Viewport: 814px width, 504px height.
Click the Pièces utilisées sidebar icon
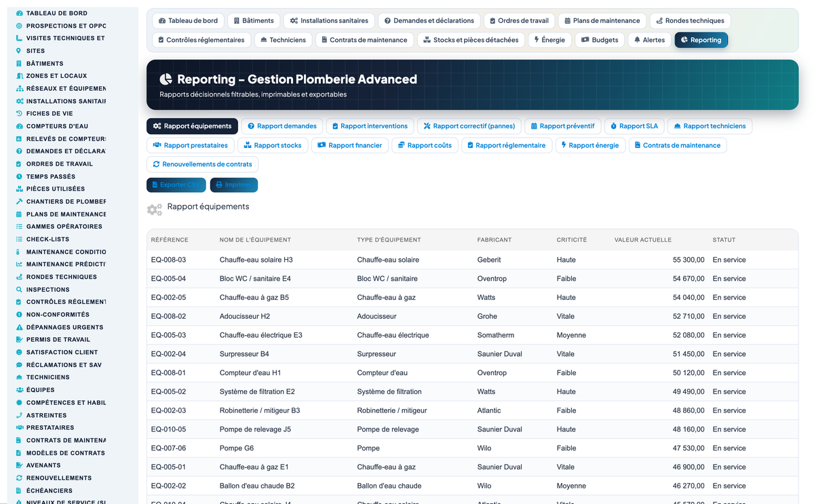pyautogui.click(x=19, y=189)
